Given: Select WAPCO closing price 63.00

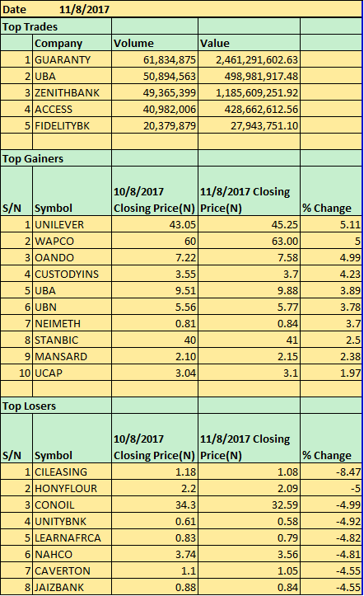Looking at the screenshot, I should pos(249,241).
